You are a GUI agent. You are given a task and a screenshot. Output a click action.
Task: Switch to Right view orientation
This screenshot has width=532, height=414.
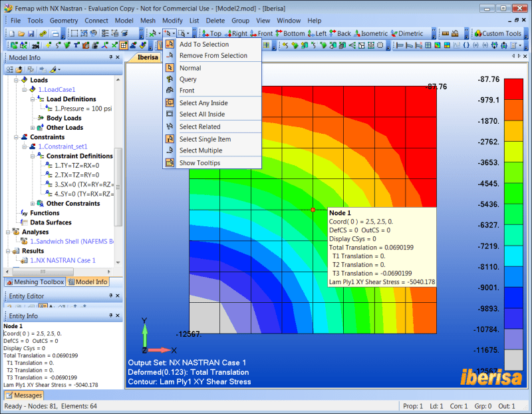pos(237,33)
